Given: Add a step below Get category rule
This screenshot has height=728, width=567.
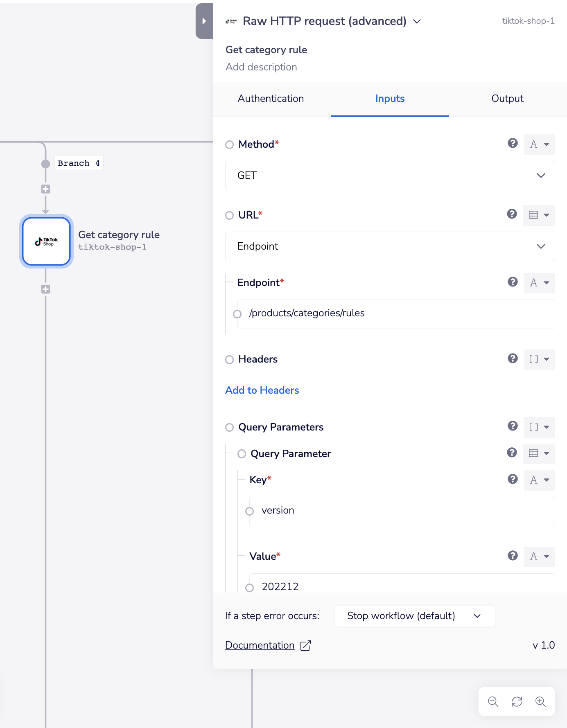Looking at the screenshot, I should [45, 289].
